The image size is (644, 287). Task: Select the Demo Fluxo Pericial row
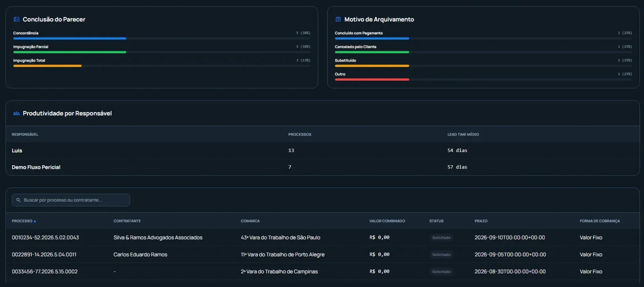coord(322,167)
